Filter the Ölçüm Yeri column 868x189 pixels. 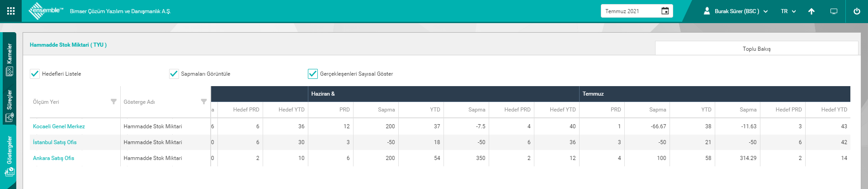coord(113,102)
